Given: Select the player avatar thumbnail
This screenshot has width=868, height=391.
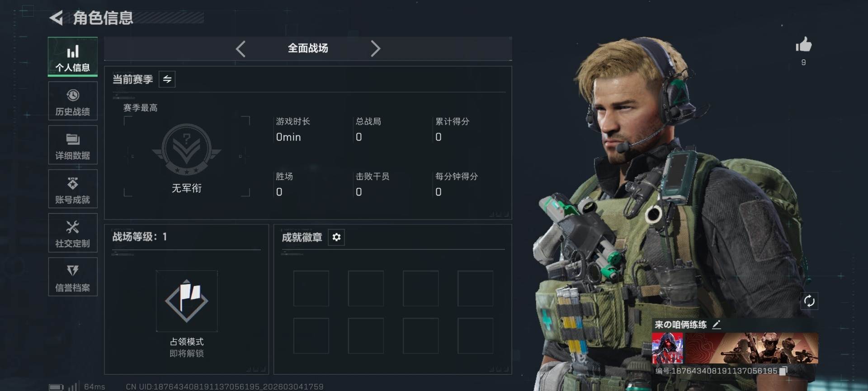Looking at the screenshot, I should click(x=667, y=348).
